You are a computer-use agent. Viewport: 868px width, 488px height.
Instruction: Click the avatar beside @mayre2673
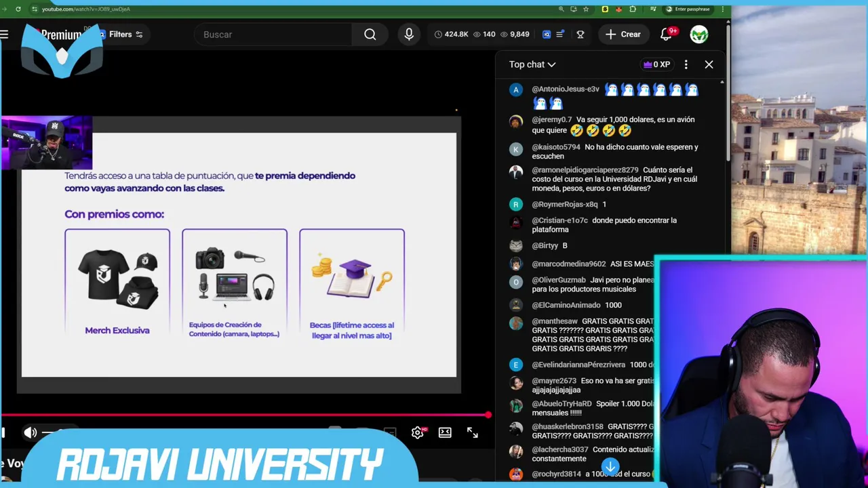tap(516, 383)
